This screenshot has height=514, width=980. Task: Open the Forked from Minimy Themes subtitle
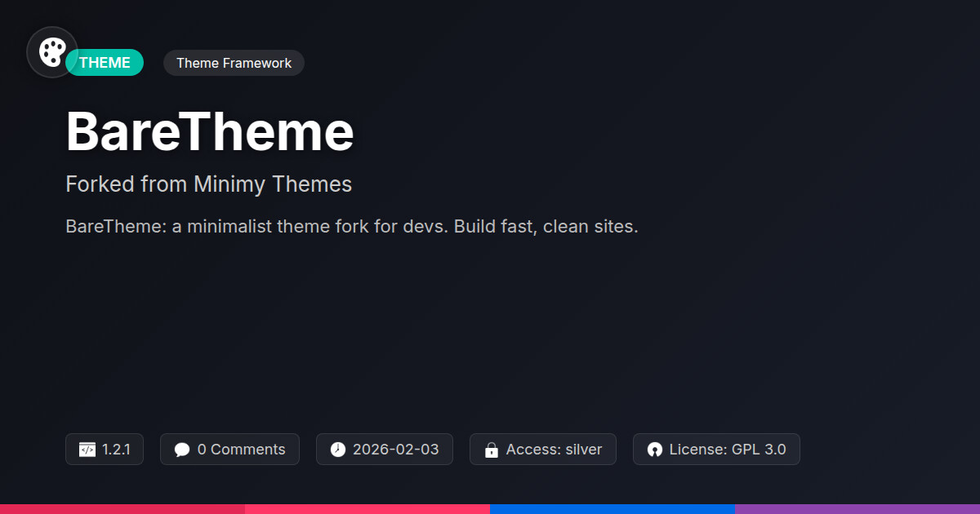(x=208, y=184)
